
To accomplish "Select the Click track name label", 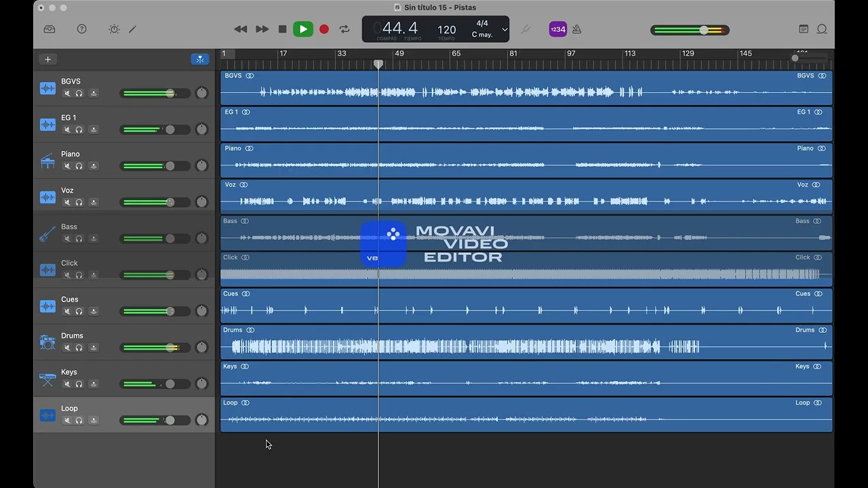I will click(x=69, y=263).
